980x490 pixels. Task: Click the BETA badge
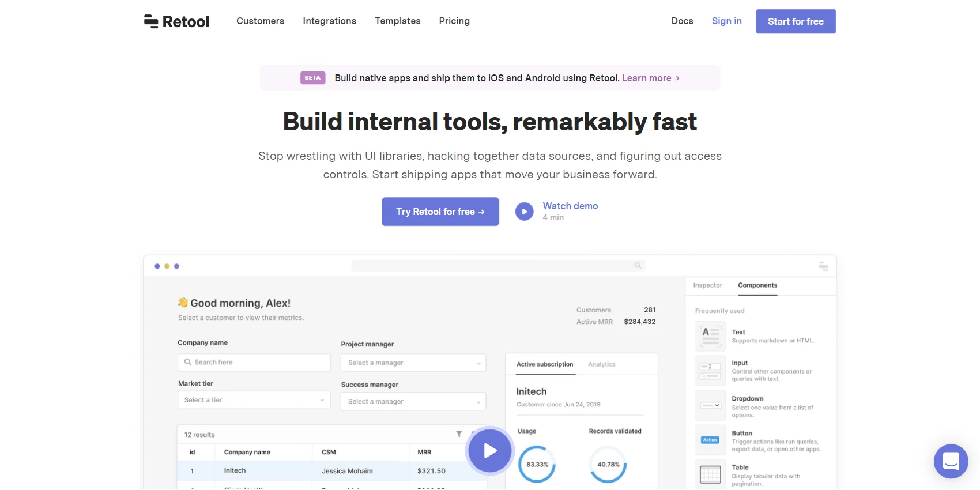[x=312, y=78]
